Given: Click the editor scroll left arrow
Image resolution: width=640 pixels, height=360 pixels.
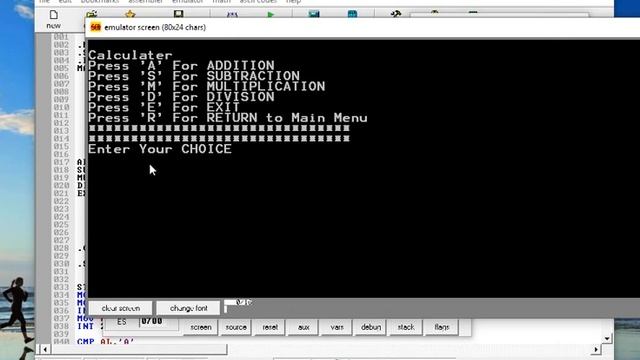Looking at the screenshot, I should [45, 349].
